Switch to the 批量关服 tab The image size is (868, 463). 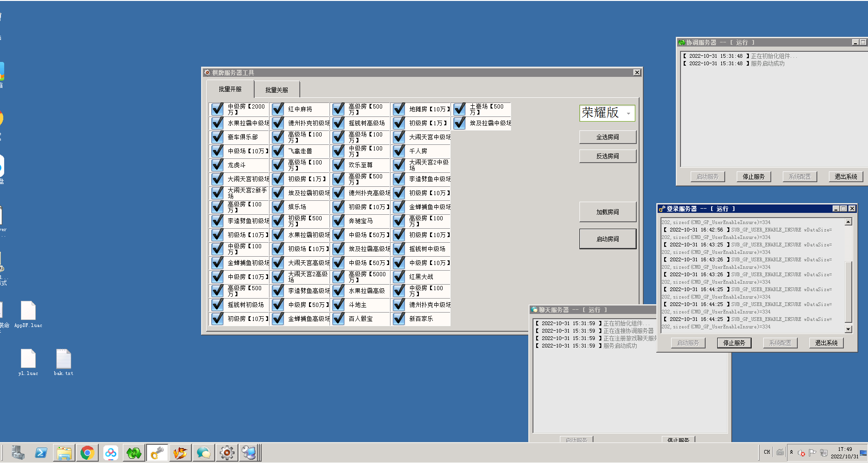tap(277, 90)
